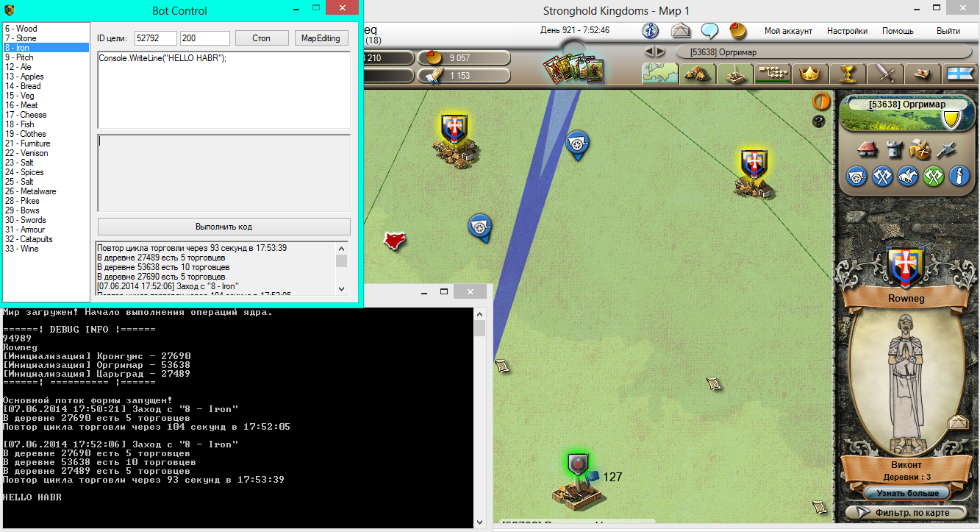Click into the Console.WriteLine code box
980x532 pixels.
224,90
